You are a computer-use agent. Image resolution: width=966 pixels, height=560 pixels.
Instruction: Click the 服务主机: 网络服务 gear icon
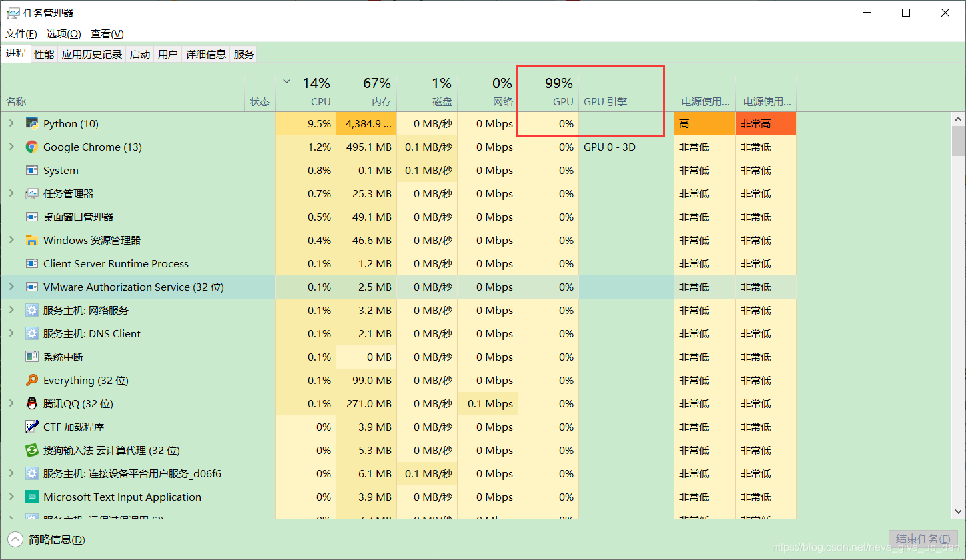[31, 310]
